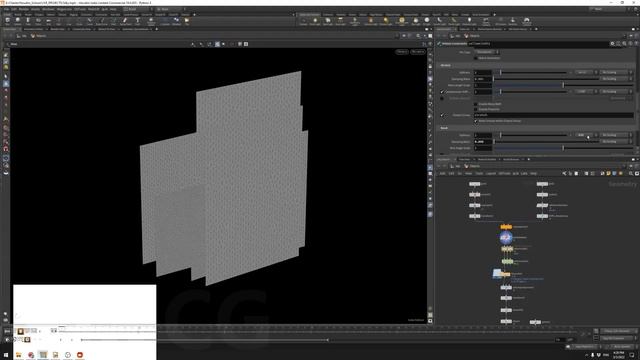Viewport: 640px width, 360px height.
Task: Open the File menu in the main menu bar
Action: tap(7, 9)
